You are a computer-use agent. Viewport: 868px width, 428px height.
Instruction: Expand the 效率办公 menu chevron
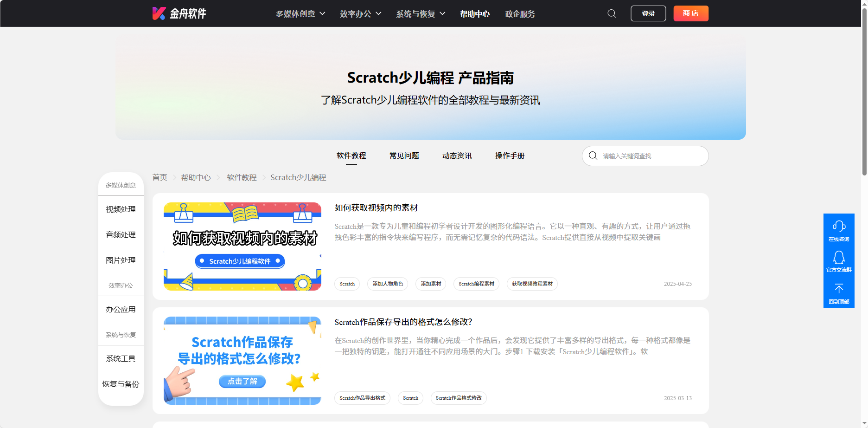(x=378, y=13)
